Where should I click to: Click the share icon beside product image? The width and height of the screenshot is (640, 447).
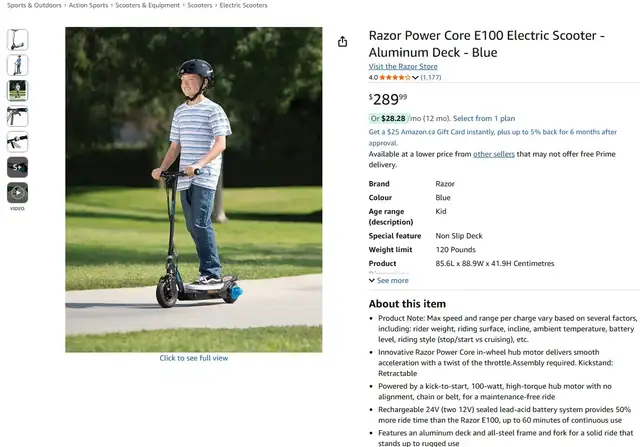point(342,42)
